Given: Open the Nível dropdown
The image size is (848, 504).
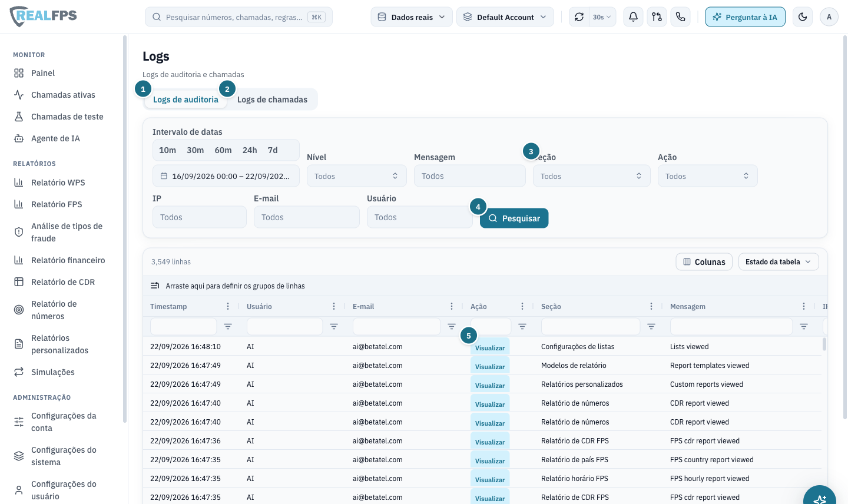Looking at the screenshot, I should 357,176.
